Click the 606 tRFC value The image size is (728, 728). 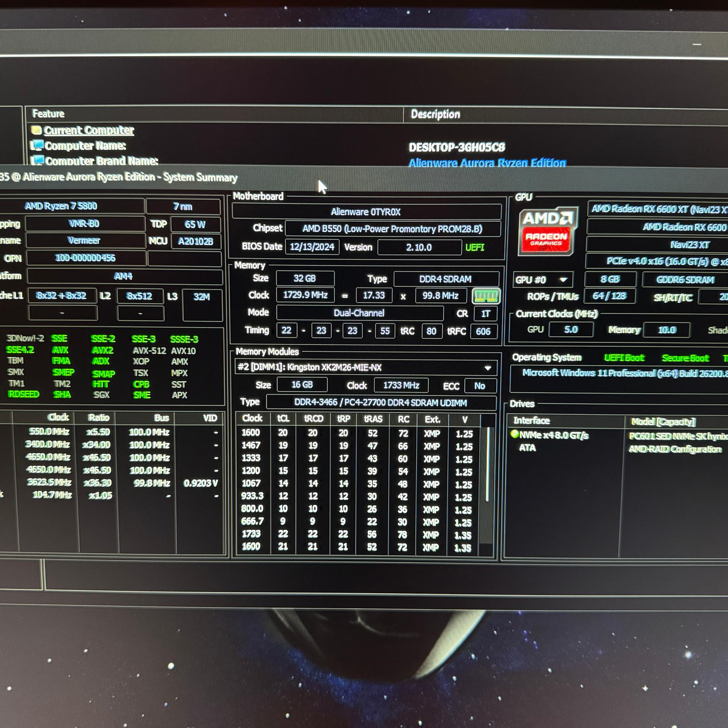(x=483, y=332)
